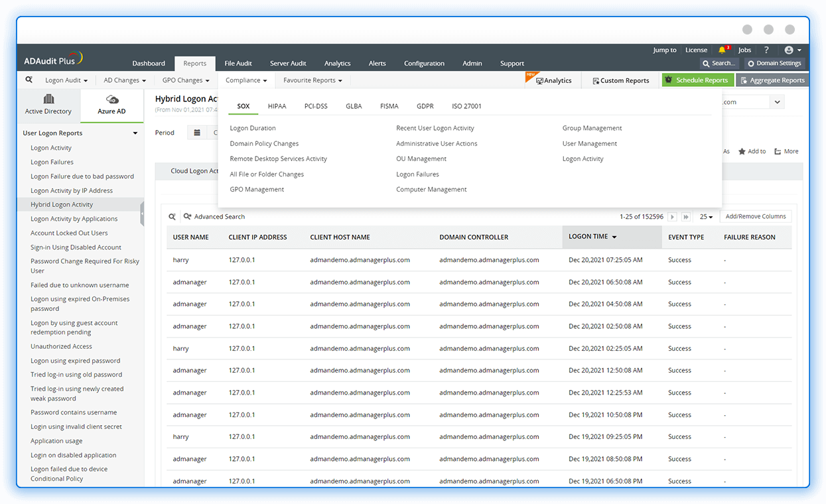The height and width of the screenshot is (504, 826).
Task: Open the Period calendar icon
Action: [197, 133]
